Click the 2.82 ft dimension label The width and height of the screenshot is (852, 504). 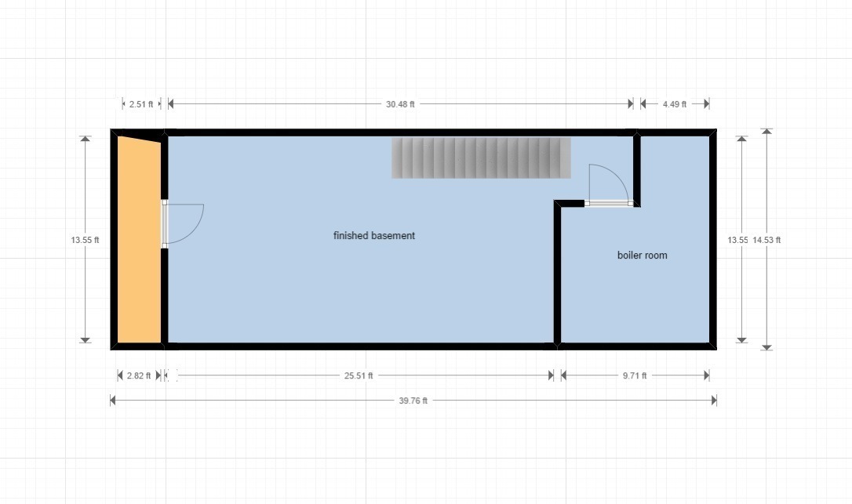(x=138, y=375)
